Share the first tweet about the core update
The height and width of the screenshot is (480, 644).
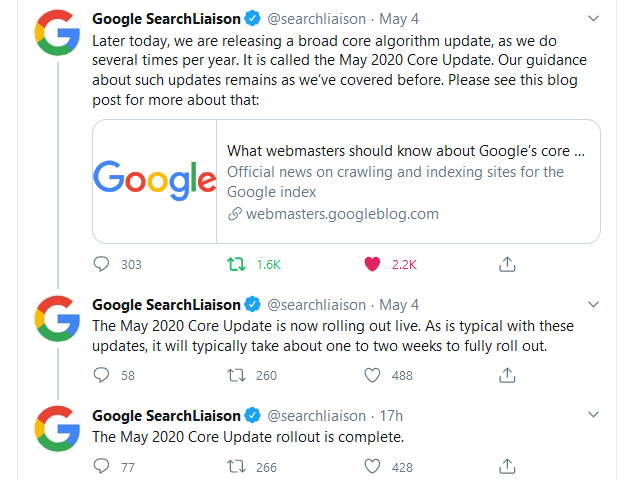(507, 264)
